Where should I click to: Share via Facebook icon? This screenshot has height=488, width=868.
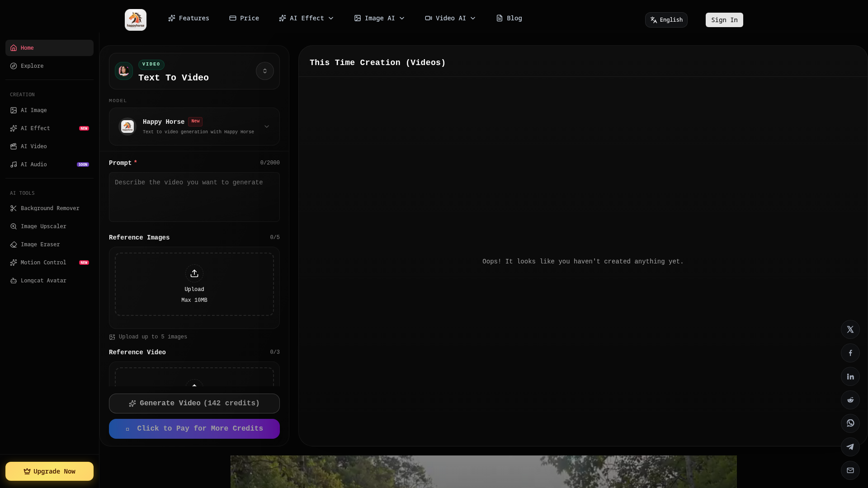(x=850, y=353)
